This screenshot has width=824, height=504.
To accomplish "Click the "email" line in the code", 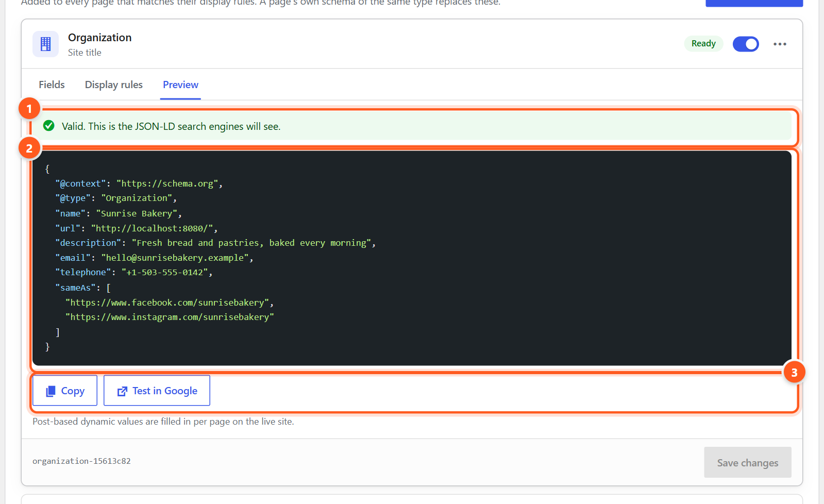I will pyautogui.click(x=154, y=258).
